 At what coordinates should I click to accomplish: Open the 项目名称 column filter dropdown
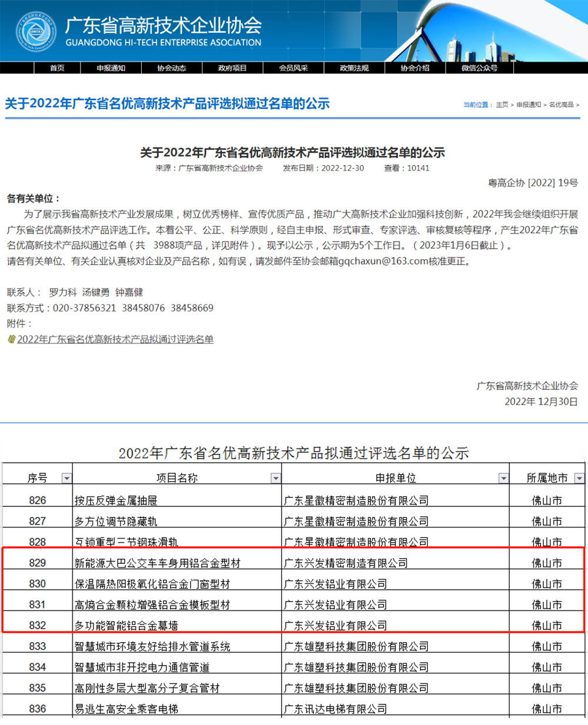click(276, 479)
